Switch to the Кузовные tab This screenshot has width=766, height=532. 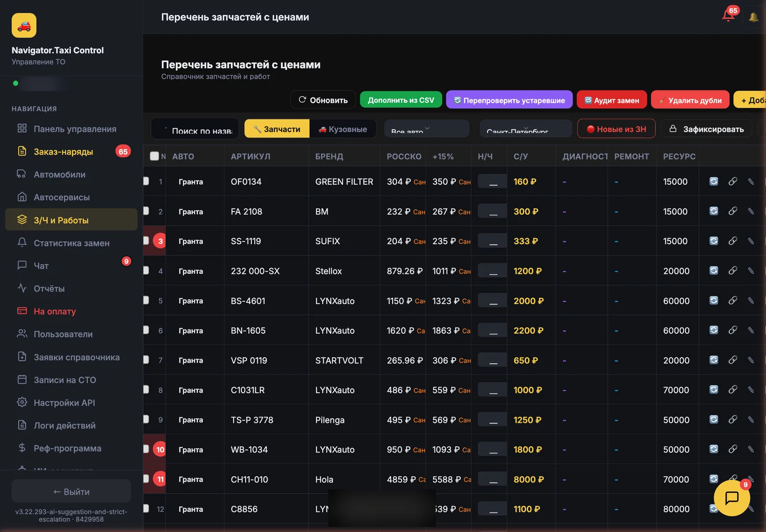pos(343,129)
